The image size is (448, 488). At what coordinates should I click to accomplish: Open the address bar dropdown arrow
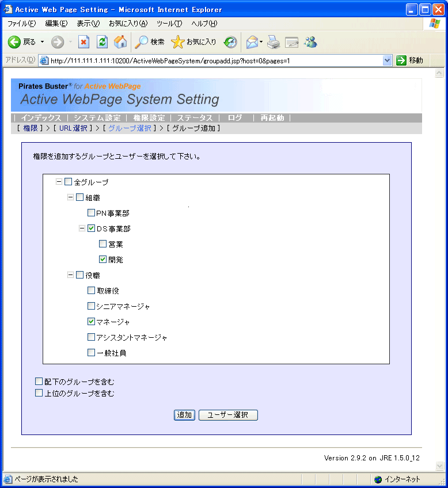pos(387,60)
